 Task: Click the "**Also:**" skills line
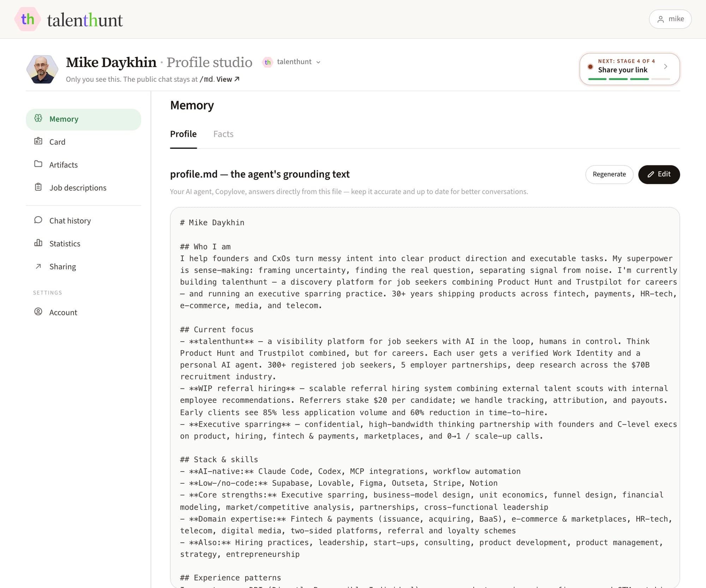(x=421, y=549)
